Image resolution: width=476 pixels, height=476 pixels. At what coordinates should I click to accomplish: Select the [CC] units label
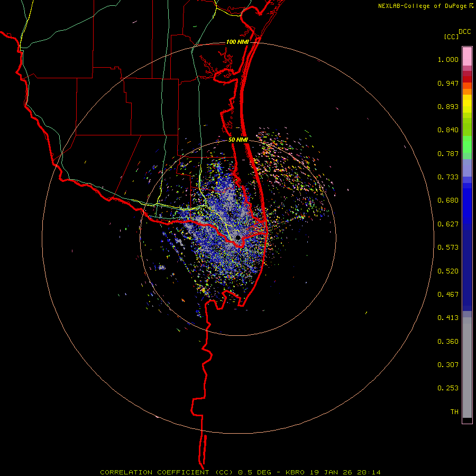[452, 36]
